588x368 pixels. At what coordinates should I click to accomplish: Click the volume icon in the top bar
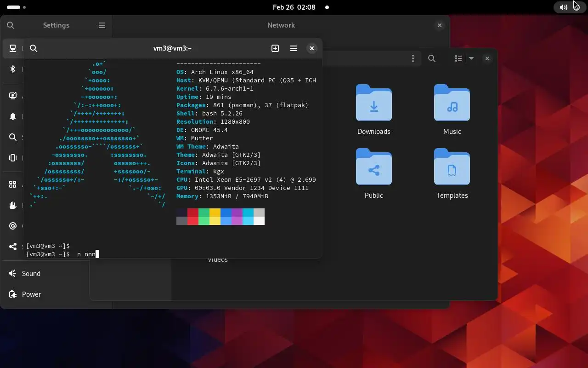tap(563, 7)
